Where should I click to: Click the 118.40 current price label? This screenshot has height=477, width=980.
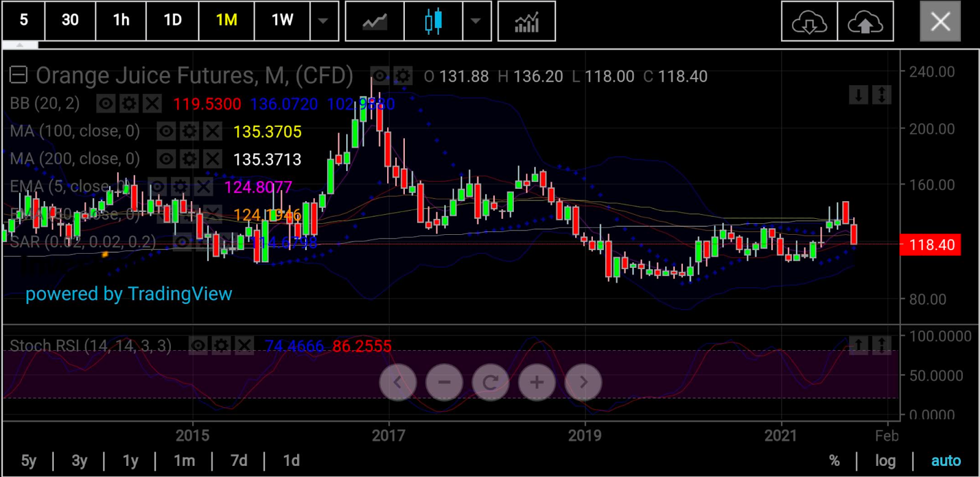931,245
